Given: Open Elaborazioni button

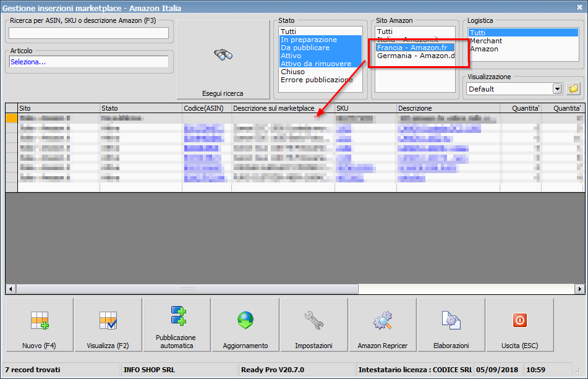Looking at the screenshot, I should pyautogui.click(x=451, y=325).
